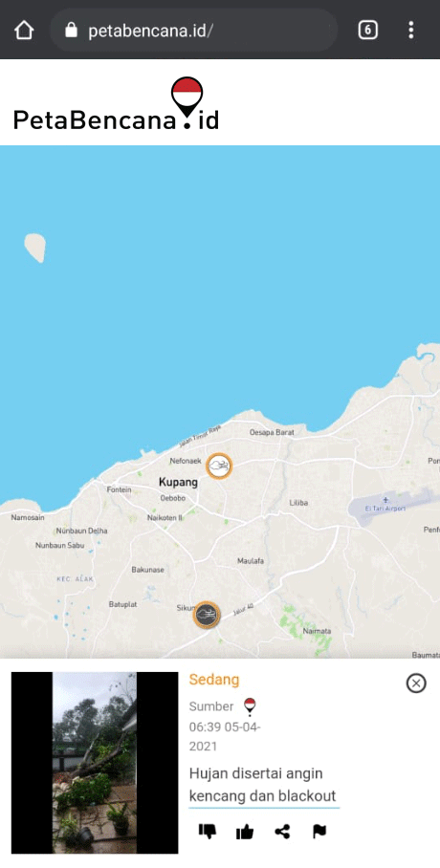This screenshot has width=440, height=868.
Task: Close the report card panel
Action: tap(416, 684)
